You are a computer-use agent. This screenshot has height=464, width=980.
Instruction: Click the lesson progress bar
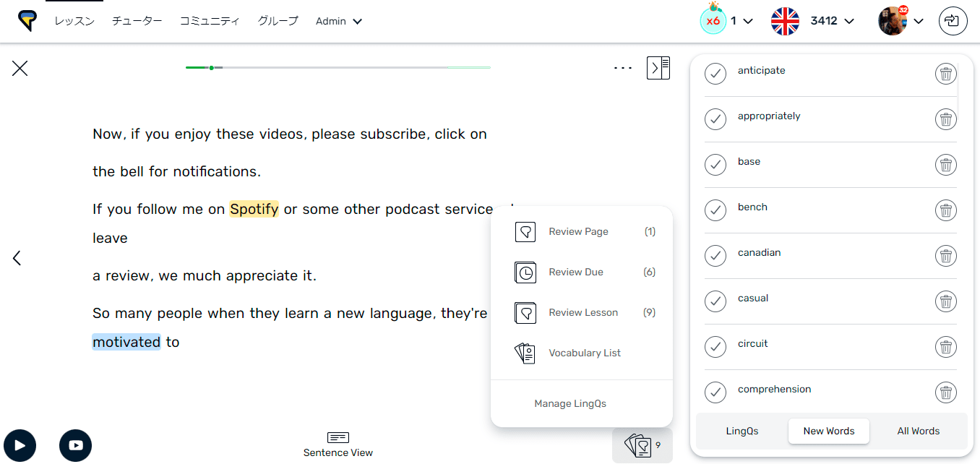(x=338, y=66)
